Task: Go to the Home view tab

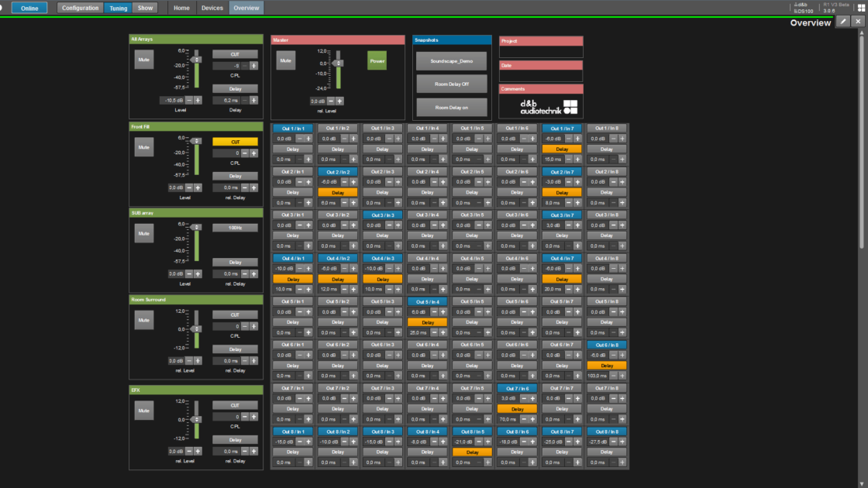Action: pyautogui.click(x=181, y=8)
